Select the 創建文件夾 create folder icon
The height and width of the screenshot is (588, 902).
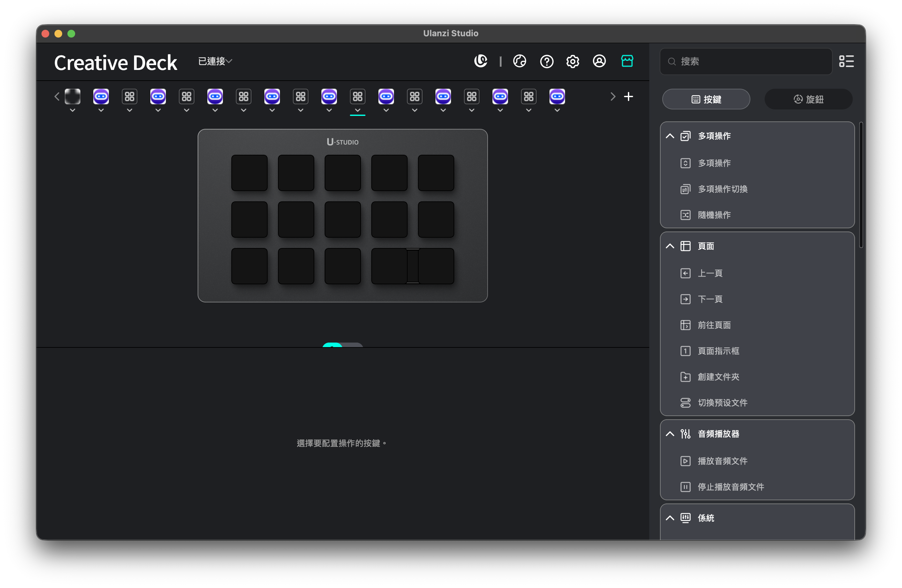[685, 377]
